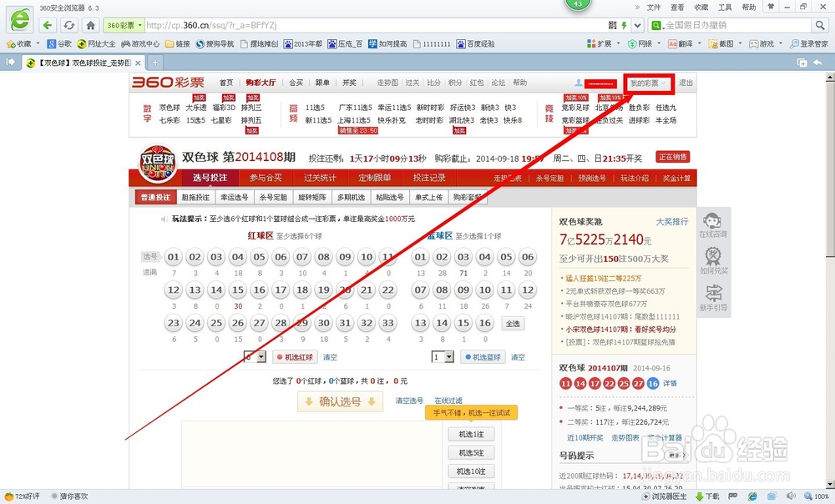Toggle the sidebar panel icon left of the tabs
This screenshot has width=835, height=504.
point(10,63)
